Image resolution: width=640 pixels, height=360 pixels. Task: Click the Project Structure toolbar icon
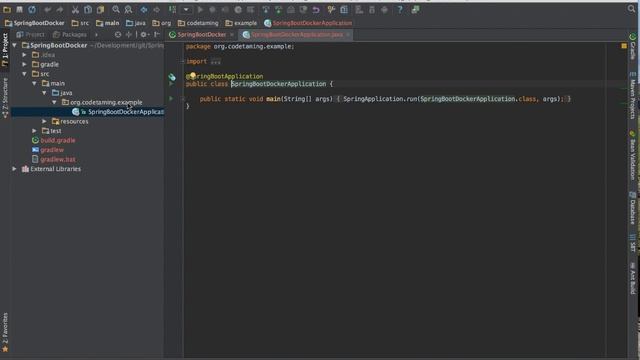coord(344,9)
